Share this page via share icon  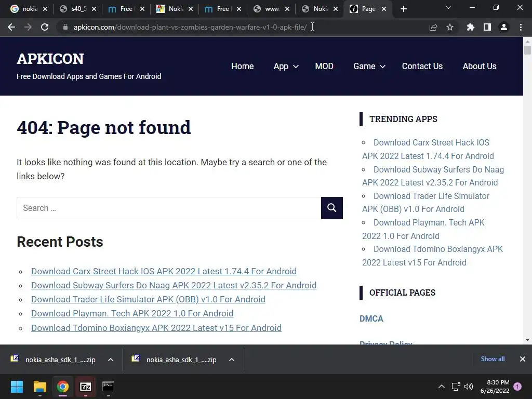click(433, 27)
